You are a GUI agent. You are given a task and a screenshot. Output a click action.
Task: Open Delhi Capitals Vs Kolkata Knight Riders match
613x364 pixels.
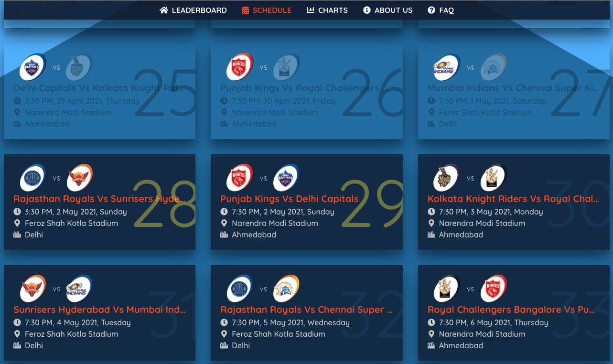[x=99, y=88]
